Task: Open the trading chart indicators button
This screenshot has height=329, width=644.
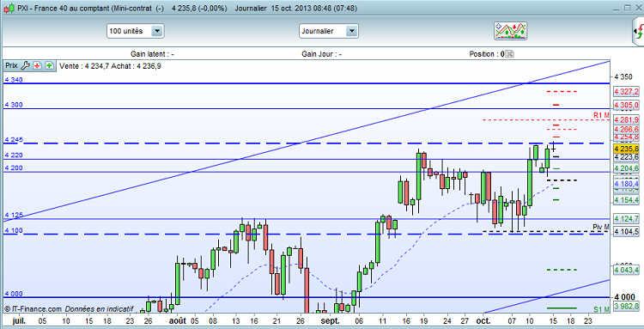Action: click(x=511, y=31)
